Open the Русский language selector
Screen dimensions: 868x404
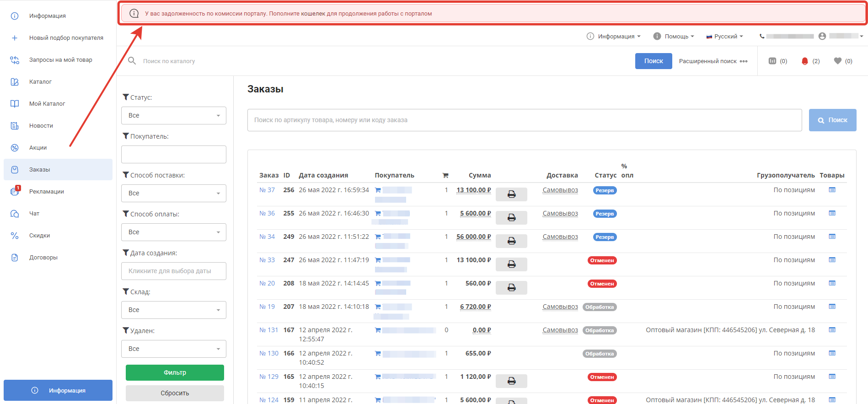[x=725, y=37]
